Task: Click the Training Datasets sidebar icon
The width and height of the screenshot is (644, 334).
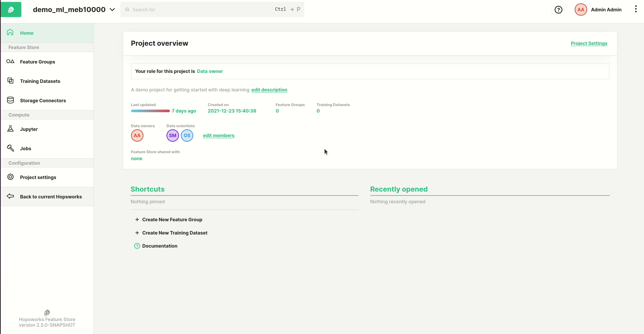Action: [x=10, y=81]
